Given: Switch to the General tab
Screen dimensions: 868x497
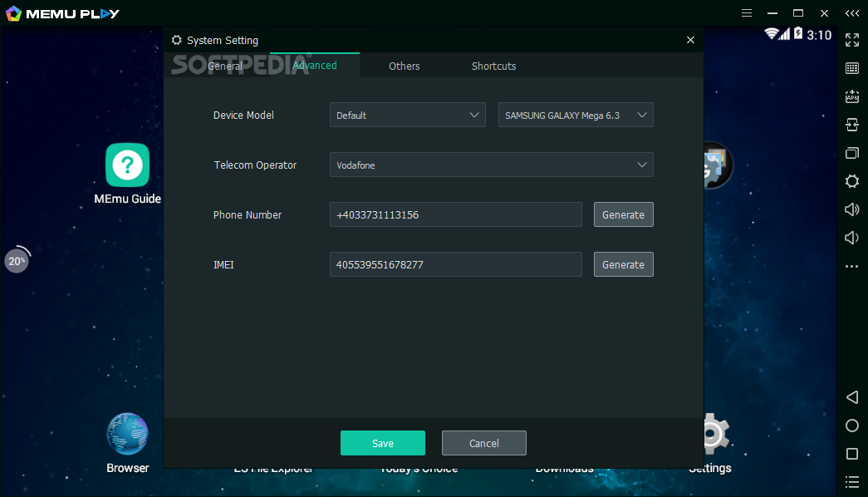Looking at the screenshot, I should (225, 66).
